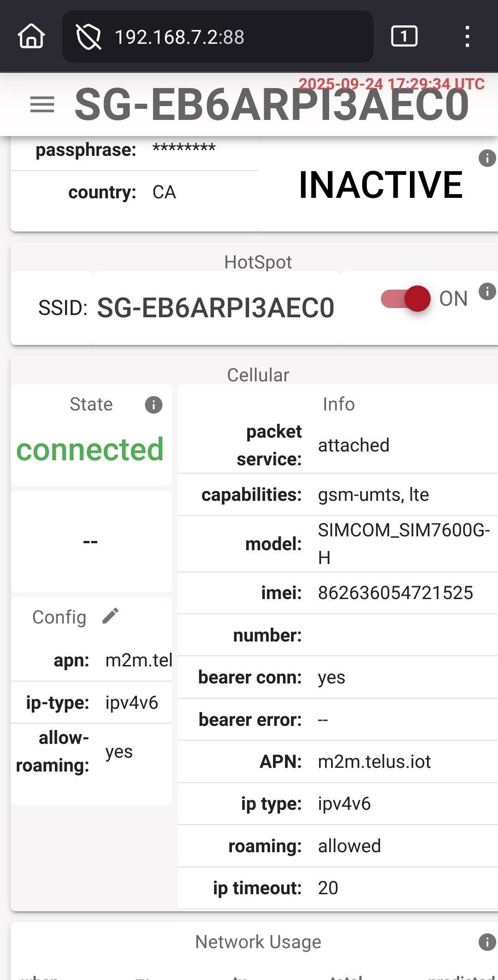Open the hamburger navigation menu
The height and width of the screenshot is (980, 498).
[x=42, y=104]
